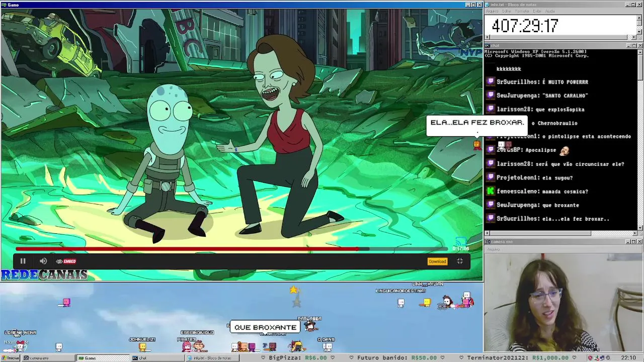Viewport: 644px width, 362px height.
Task: Click green K badge beside fenoescaleno
Action: 491,191
